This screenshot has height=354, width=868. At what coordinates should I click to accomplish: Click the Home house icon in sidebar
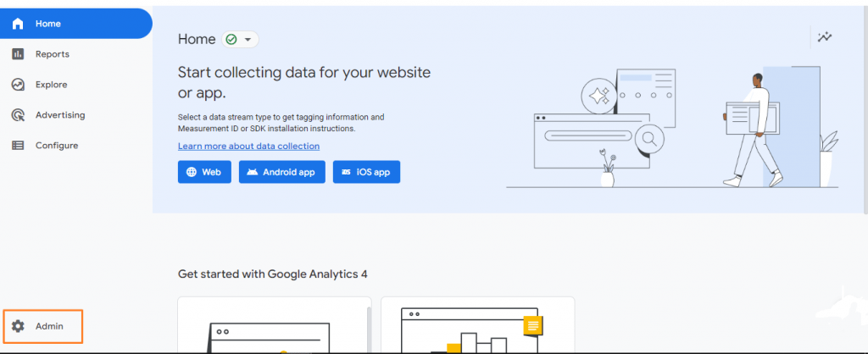coord(18,24)
